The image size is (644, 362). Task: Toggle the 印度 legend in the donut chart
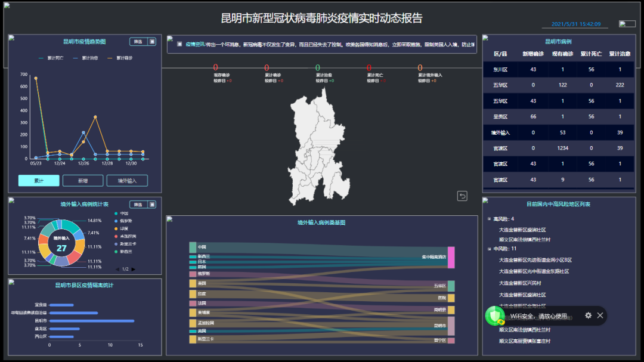click(123, 228)
